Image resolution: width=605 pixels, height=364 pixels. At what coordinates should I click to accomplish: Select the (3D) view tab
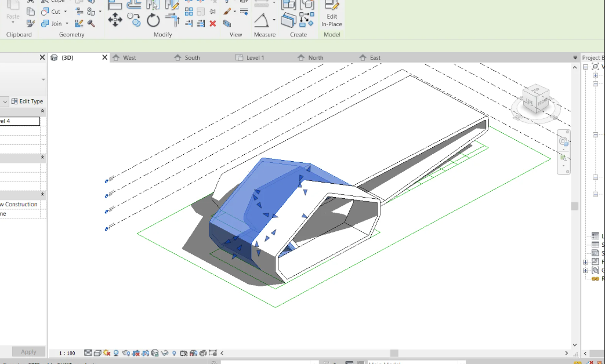click(67, 57)
